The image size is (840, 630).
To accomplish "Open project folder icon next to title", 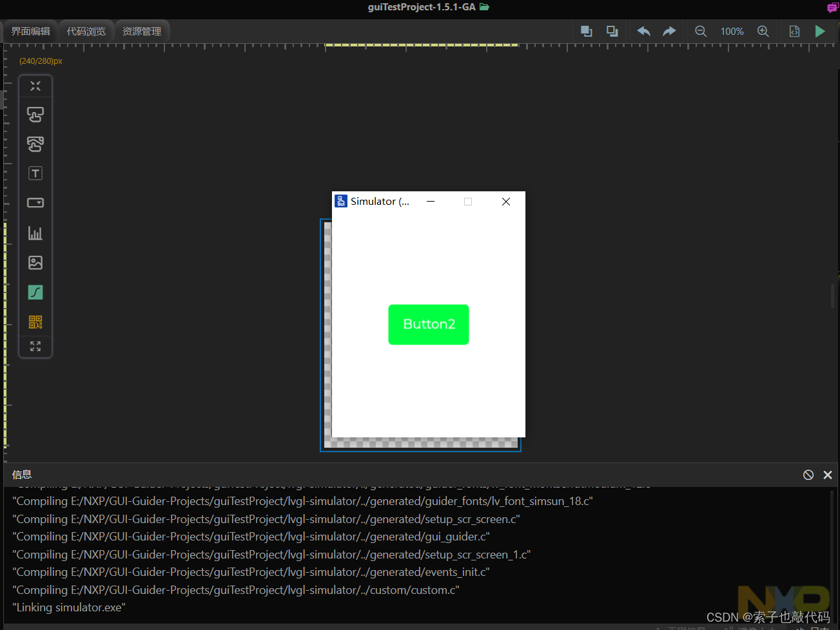I will 485,7.
